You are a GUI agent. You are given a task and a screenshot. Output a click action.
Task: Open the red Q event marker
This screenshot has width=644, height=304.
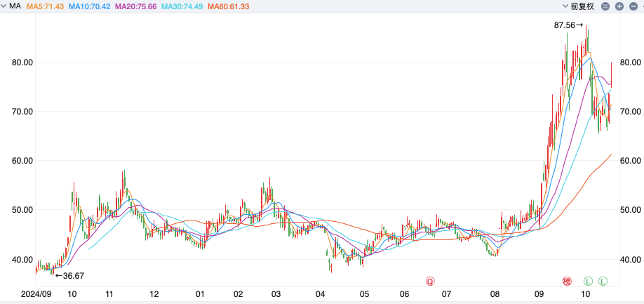431,282
